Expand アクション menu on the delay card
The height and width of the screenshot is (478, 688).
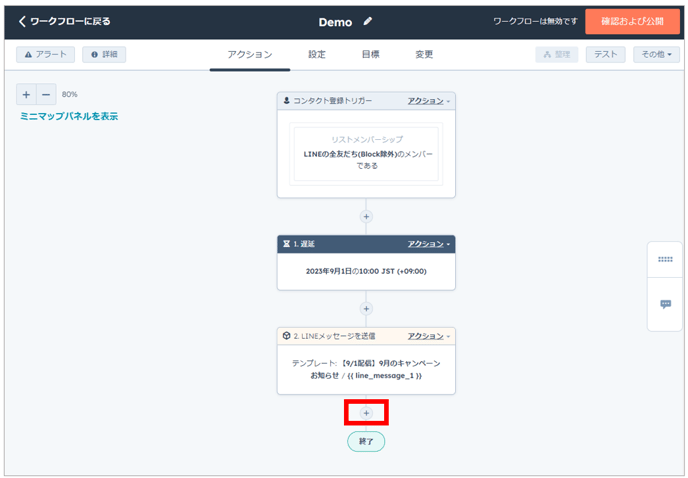pos(428,244)
